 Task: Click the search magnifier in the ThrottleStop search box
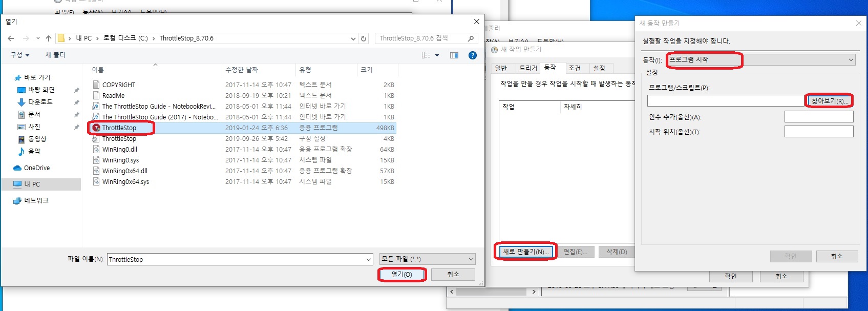point(471,38)
